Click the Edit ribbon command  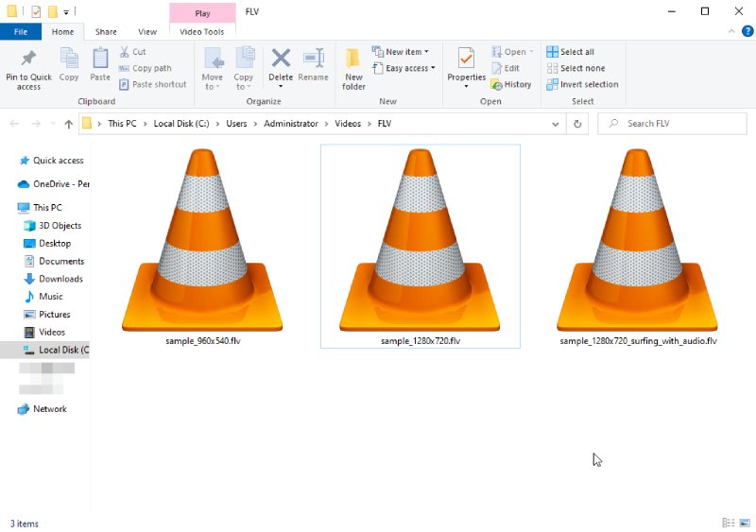[x=506, y=68]
